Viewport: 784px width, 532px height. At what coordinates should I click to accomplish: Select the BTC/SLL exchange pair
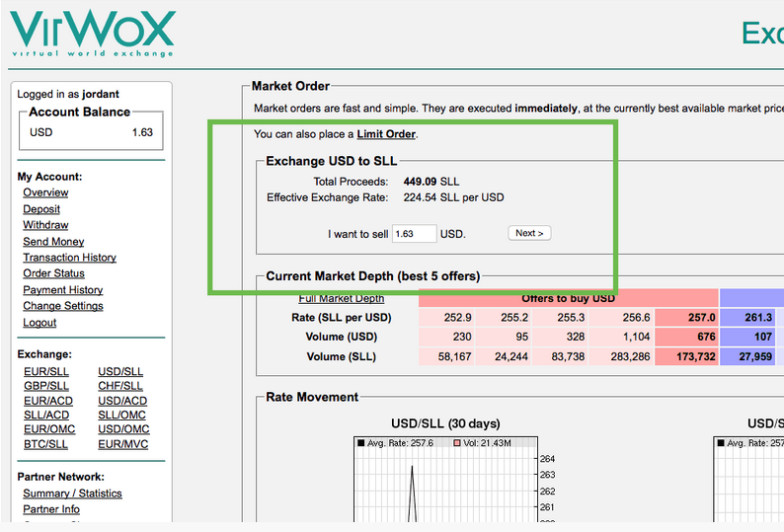(45, 444)
